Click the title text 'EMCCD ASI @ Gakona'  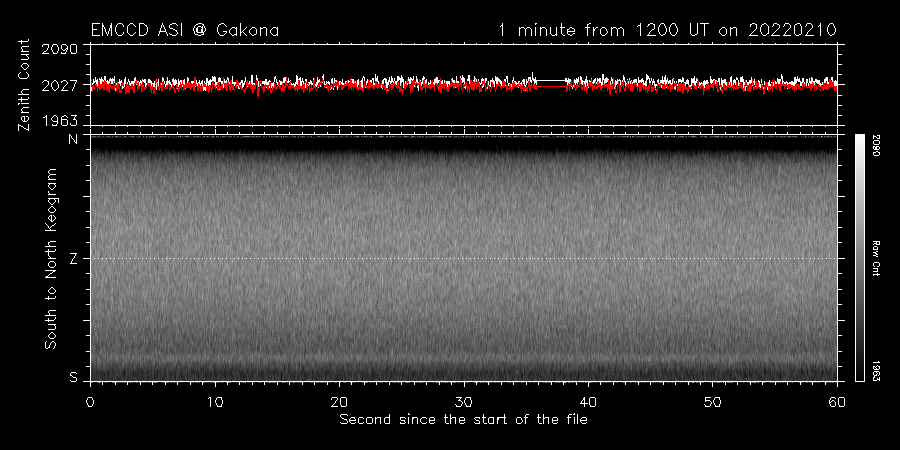185,30
